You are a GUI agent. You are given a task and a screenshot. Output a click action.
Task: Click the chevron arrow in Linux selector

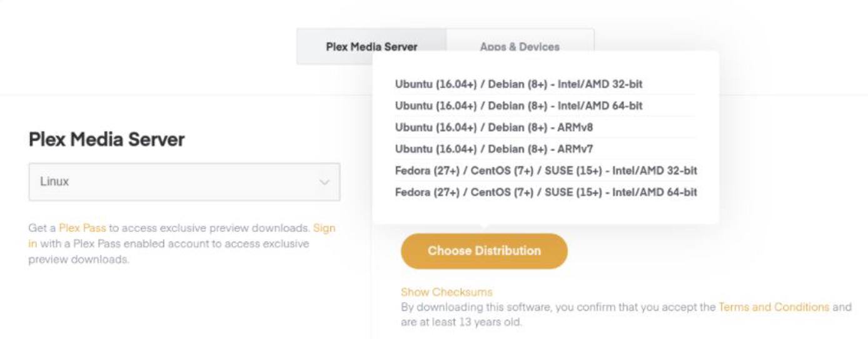(325, 182)
